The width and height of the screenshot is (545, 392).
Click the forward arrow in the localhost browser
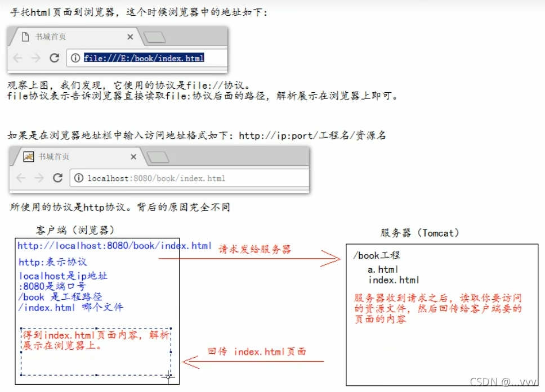39,178
